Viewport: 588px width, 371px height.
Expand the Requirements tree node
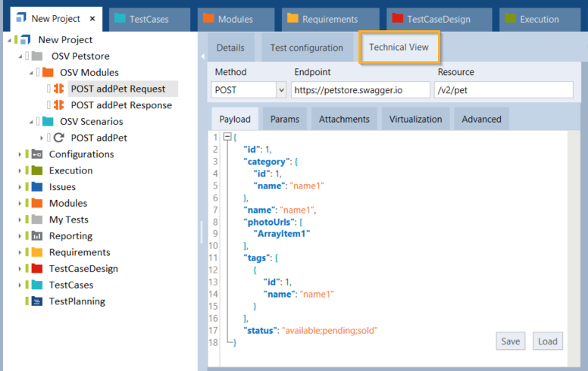20,253
